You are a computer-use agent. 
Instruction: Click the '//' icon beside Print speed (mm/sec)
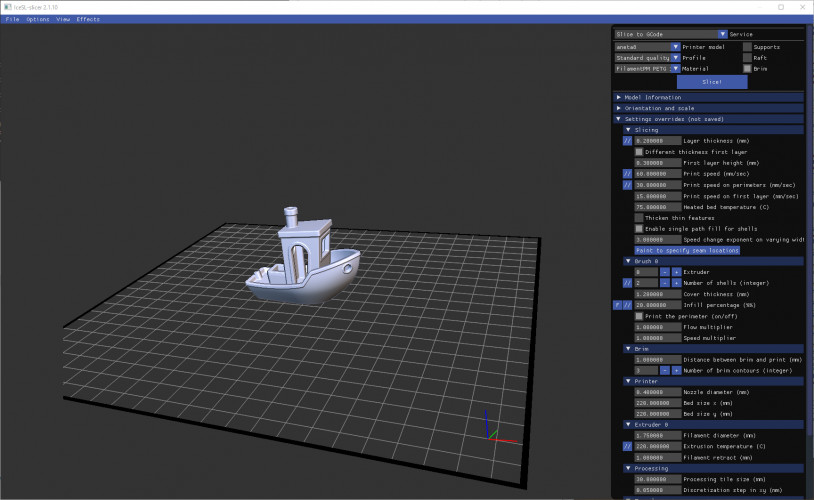(x=627, y=174)
